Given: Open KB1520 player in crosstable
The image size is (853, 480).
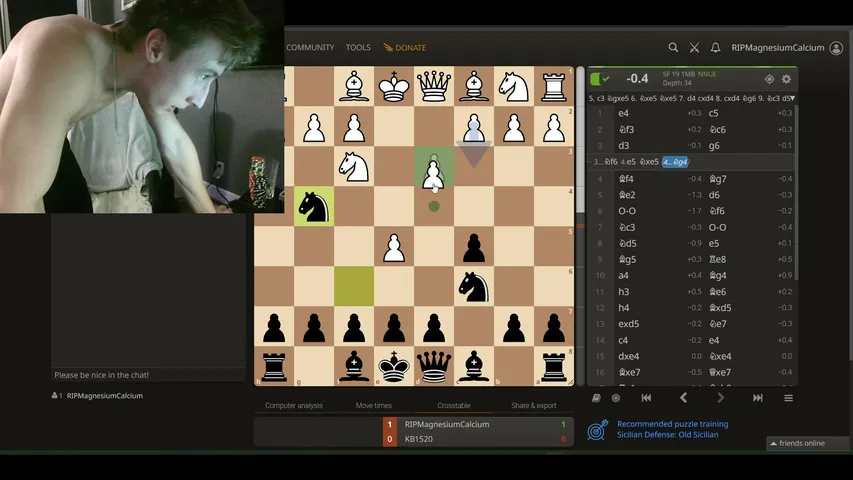Looking at the screenshot, I should pyautogui.click(x=418, y=439).
